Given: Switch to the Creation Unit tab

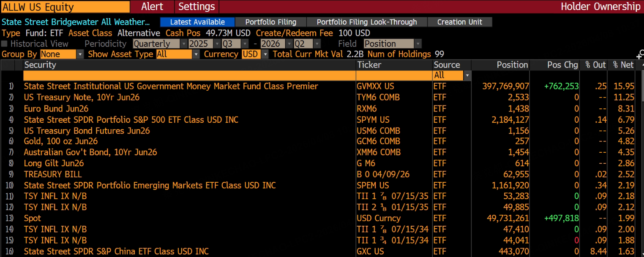Looking at the screenshot, I should [x=460, y=22].
